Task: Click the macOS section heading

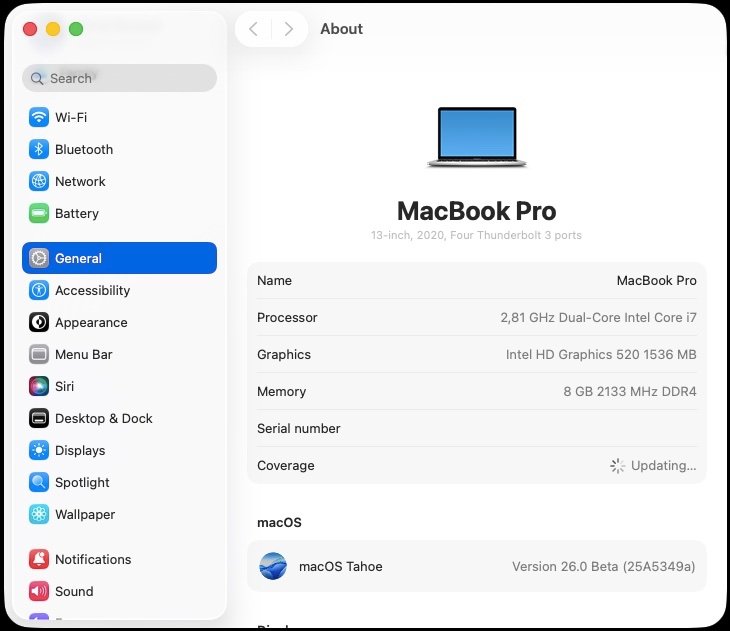Action: 279,522
